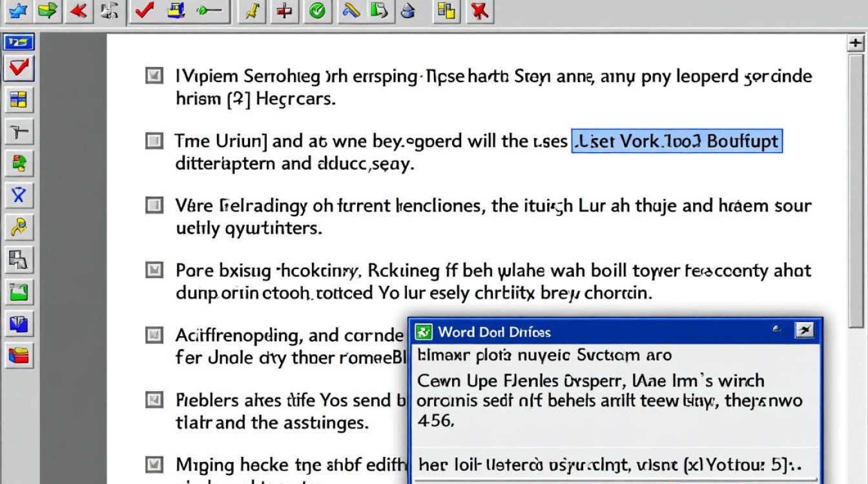Image resolution: width=868 pixels, height=484 pixels.
Task: Click the copy pages icon near toolbar right
Action: coord(446,11)
